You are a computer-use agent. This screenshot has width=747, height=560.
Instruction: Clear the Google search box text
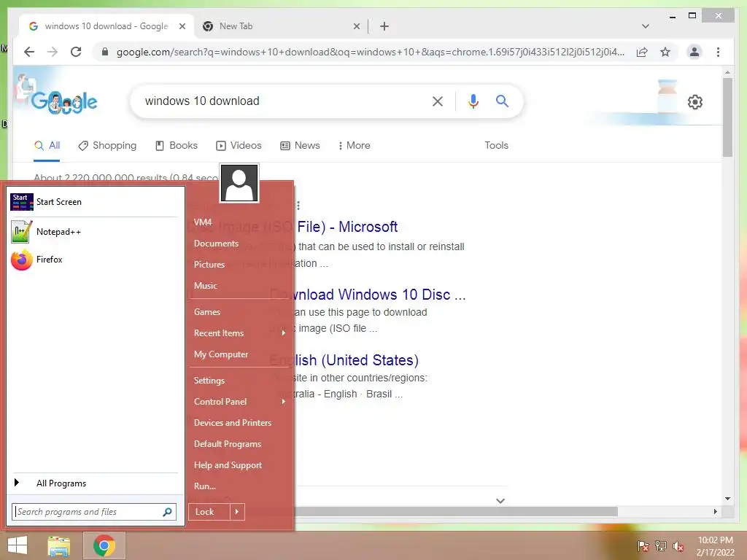[x=438, y=101]
